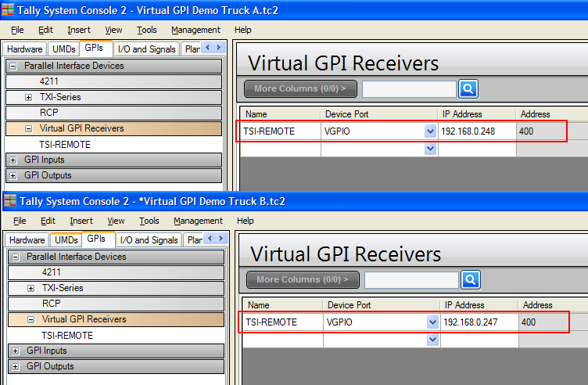Expand GPI Outputs in Truck B window

click(16, 367)
